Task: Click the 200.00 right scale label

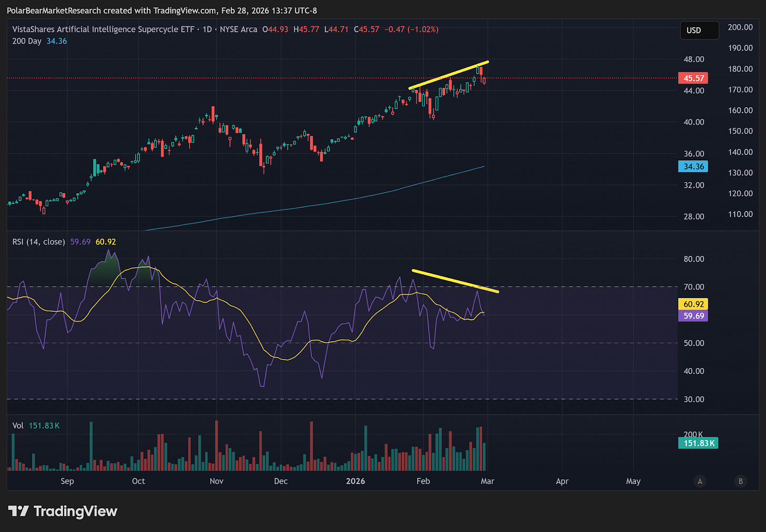Action: pyautogui.click(x=740, y=27)
